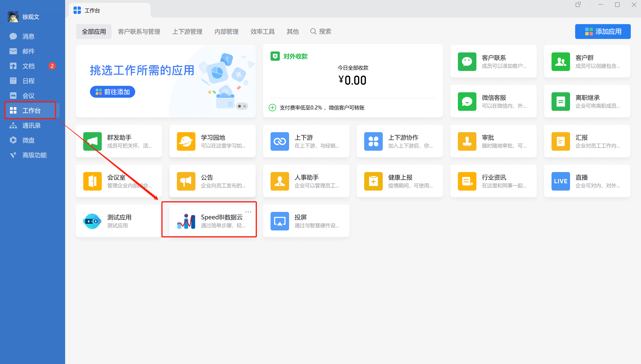Open the 上下游协作 app icon

tap(373, 141)
